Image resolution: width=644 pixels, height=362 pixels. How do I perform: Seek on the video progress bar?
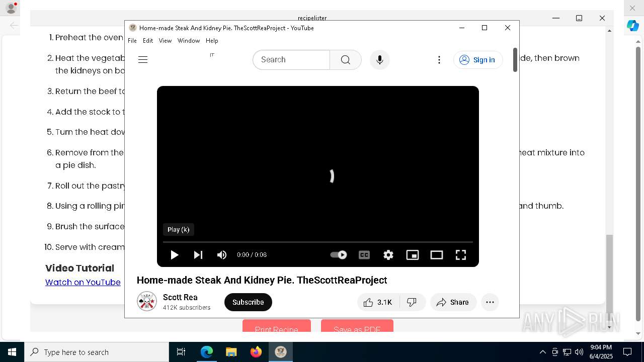318,242
